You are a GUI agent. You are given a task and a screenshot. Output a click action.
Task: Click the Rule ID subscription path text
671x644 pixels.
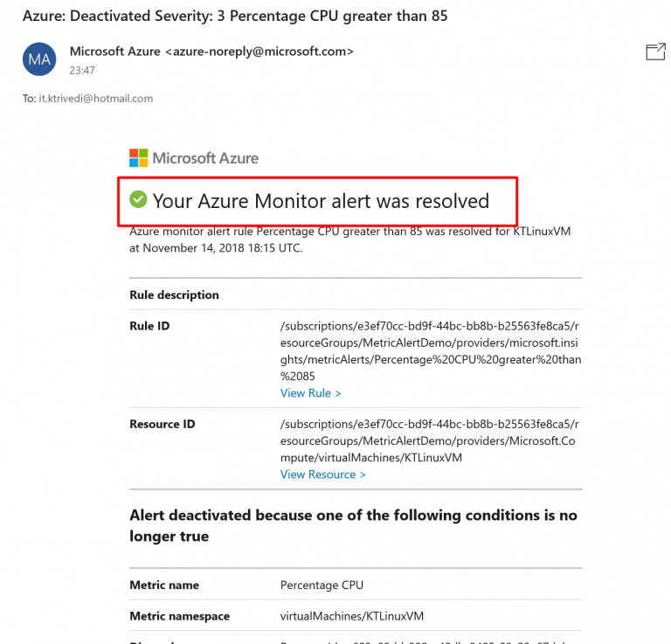point(430,350)
